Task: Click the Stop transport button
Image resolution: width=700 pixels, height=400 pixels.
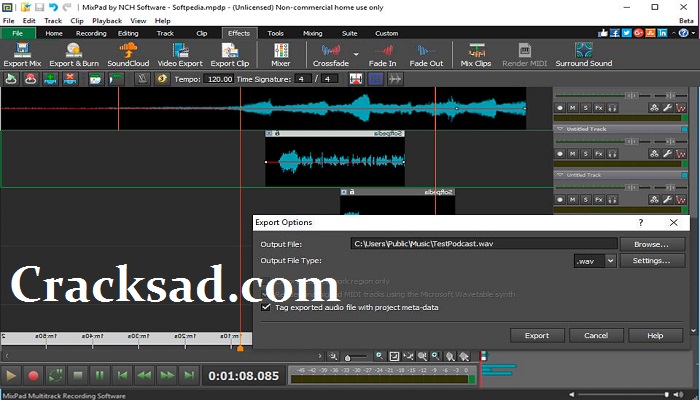Action: click(78, 375)
